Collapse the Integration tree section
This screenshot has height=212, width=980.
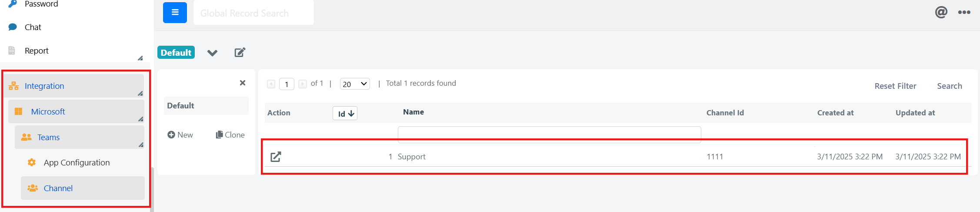click(140, 93)
